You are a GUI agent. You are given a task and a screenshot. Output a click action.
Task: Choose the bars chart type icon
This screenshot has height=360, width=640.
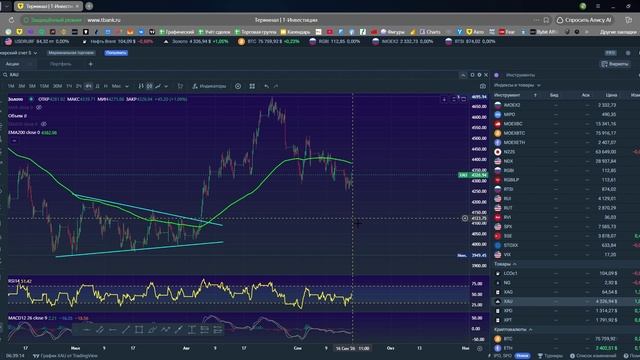[141, 86]
